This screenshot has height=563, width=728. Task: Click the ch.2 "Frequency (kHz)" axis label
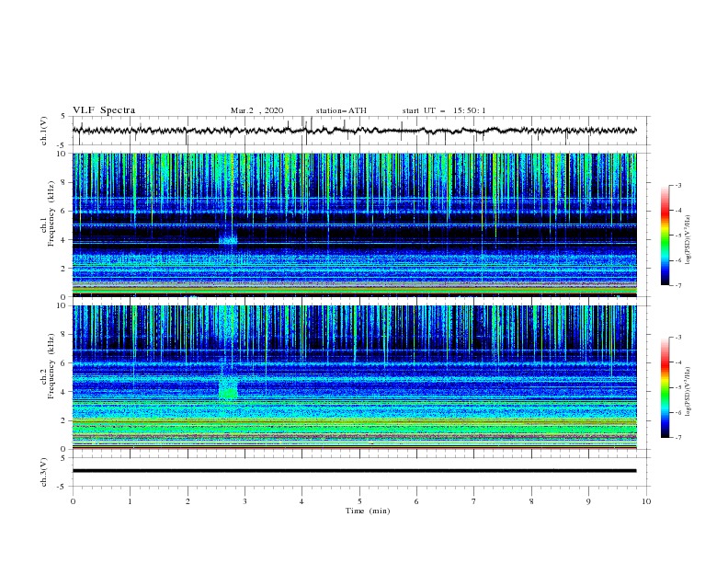(51, 366)
